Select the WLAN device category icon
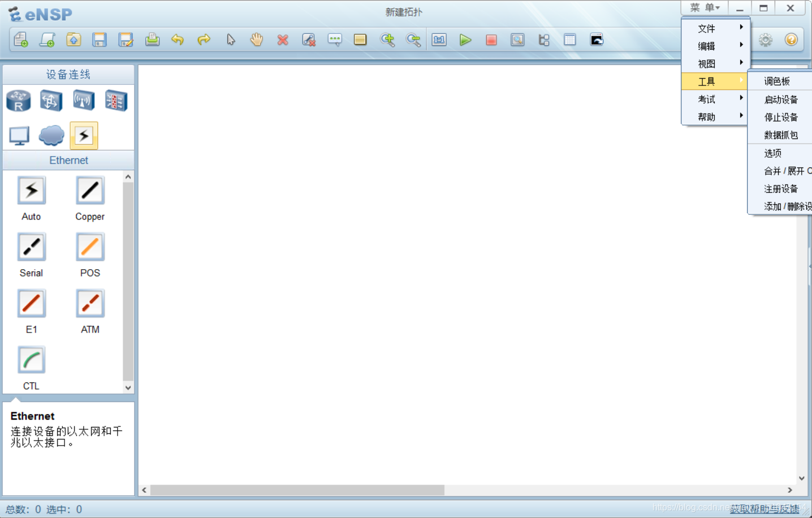This screenshot has width=812, height=518. click(x=84, y=101)
